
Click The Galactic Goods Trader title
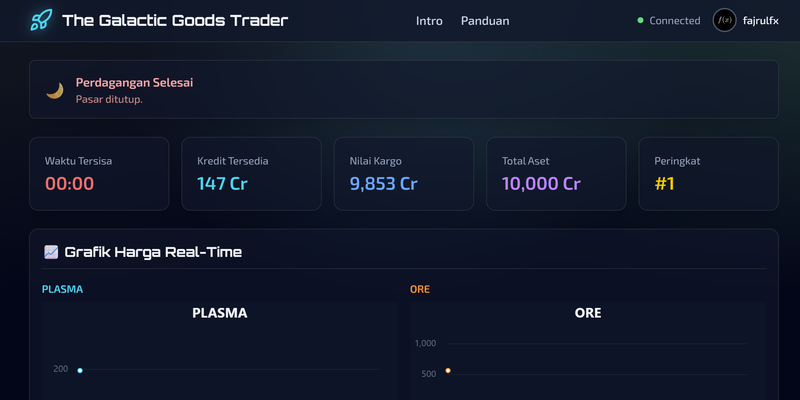(x=175, y=20)
